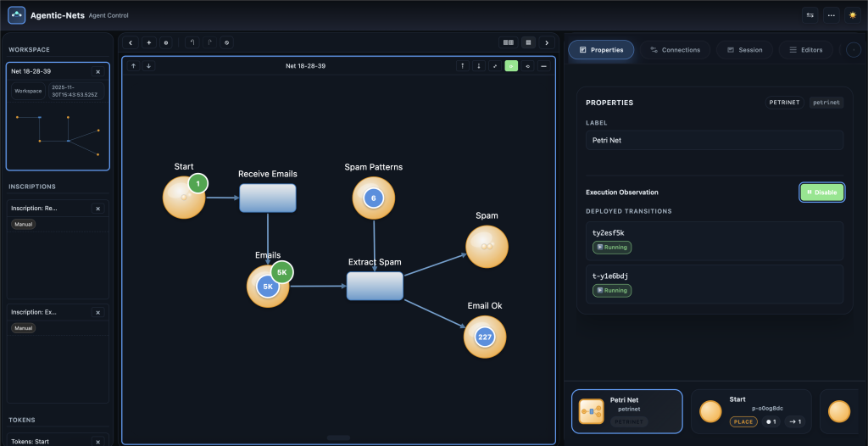Select the Start place card at bottom

751,411
